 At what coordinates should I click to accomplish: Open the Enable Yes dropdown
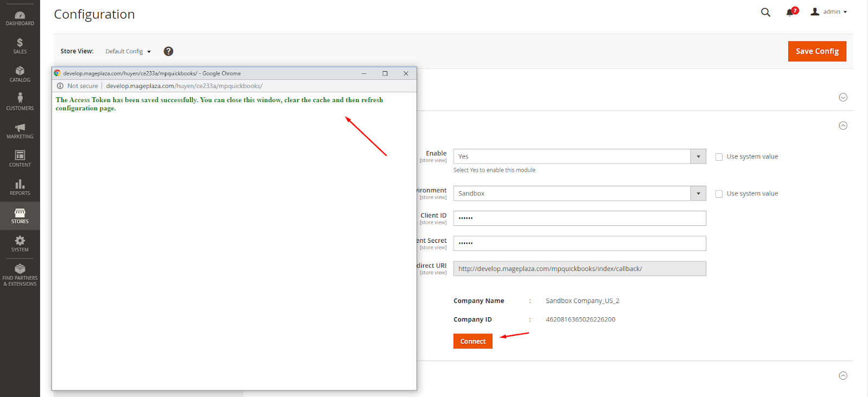(x=579, y=156)
